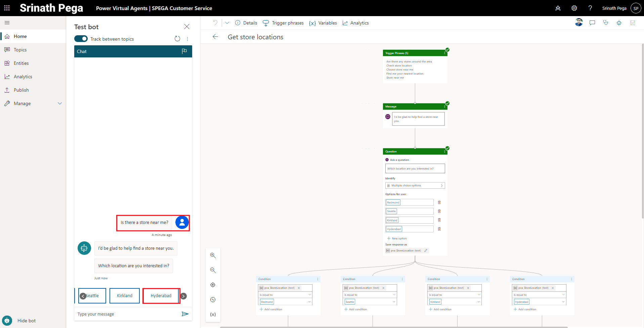The width and height of the screenshot is (644, 328).
Task: Send the typed chat message
Action: [185, 314]
